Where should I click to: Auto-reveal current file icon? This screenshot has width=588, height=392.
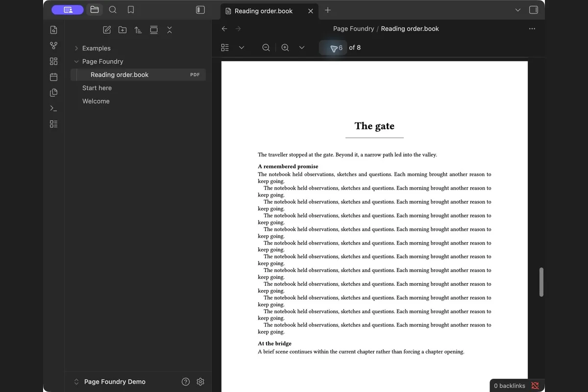154,30
